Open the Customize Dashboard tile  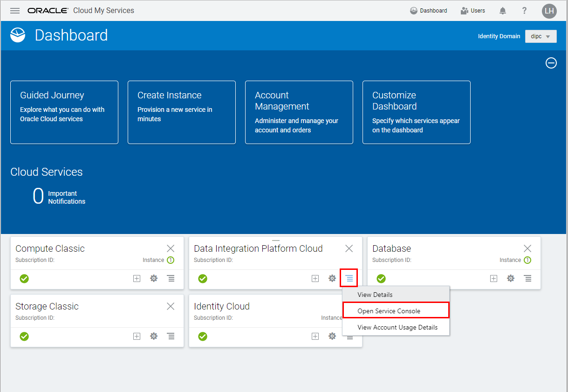(417, 112)
